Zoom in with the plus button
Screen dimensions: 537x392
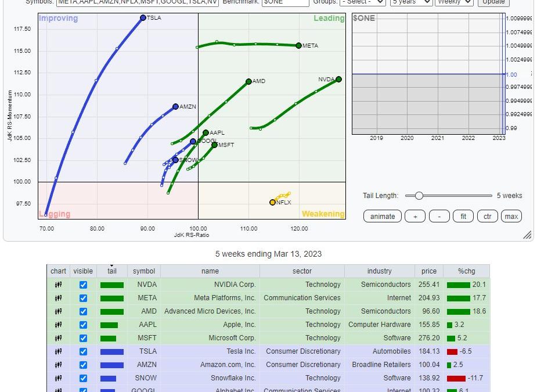[415, 217]
